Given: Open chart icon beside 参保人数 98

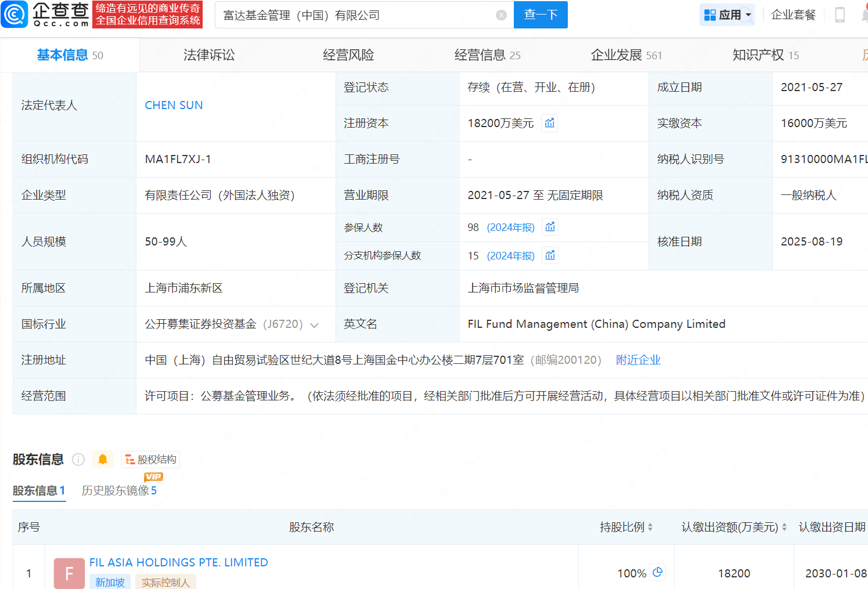Looking at the screenshot, I should tap(550, 227).
